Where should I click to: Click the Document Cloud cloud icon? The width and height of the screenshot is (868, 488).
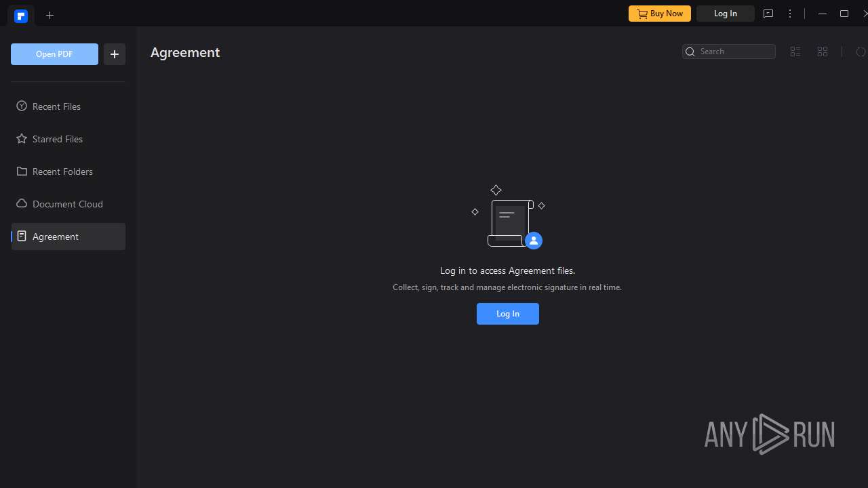22,203
